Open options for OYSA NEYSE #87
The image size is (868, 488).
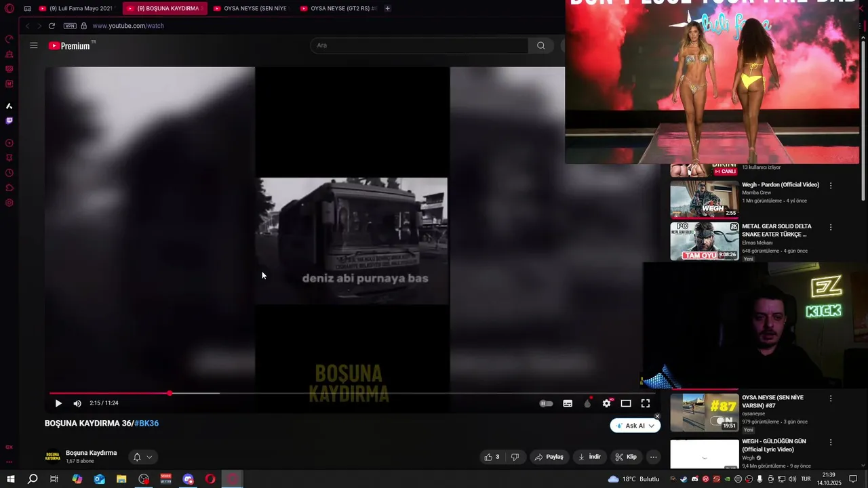[831, 399]
